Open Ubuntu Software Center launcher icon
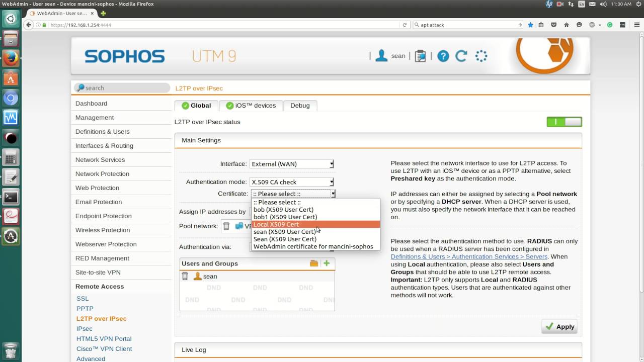 pos(11,78)
